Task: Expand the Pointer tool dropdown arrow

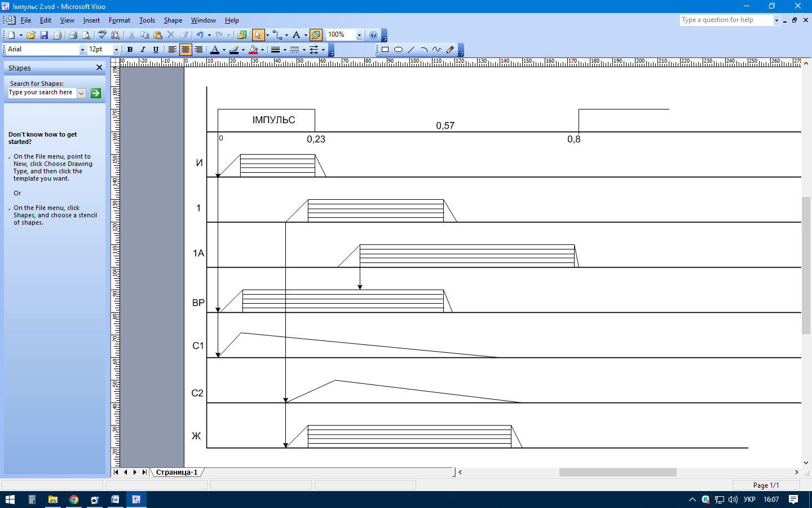Action: tap(267, 35)
